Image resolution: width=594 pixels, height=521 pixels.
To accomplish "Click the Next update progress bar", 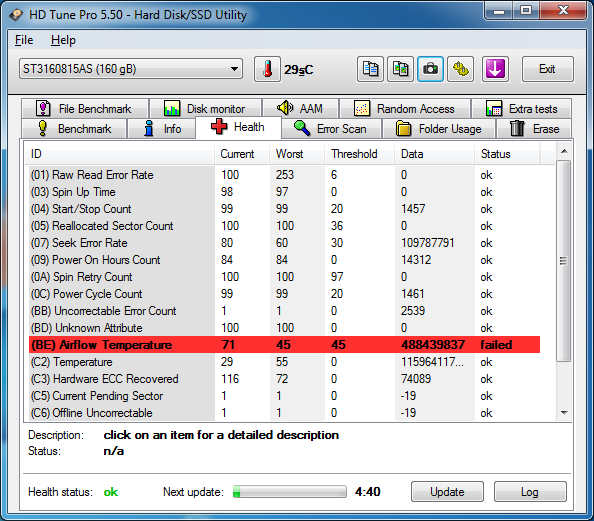I will [290, 492].
